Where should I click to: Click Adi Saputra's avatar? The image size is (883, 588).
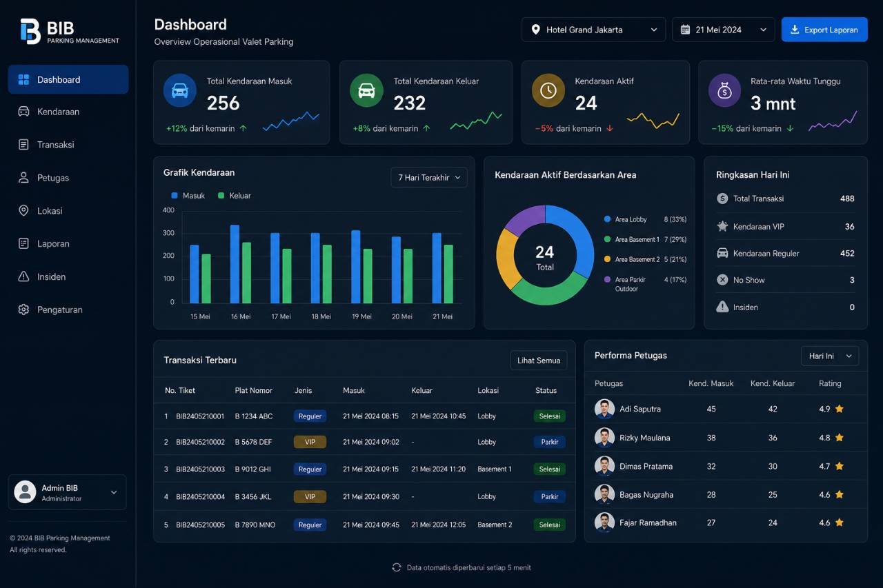pyautogui.click(x=604, y=409)
